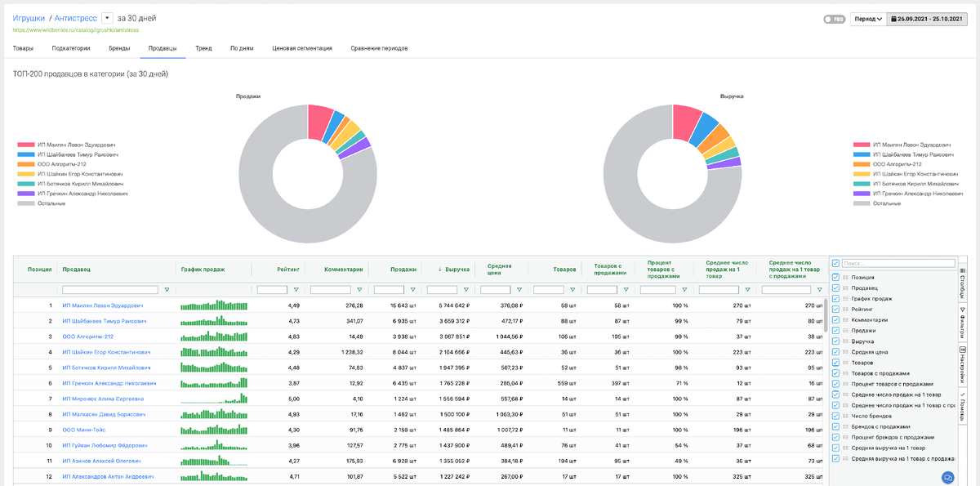Open the filter funnel on Выручка column
This screenshot has width=980, height=486.
(x=465, y=288)
